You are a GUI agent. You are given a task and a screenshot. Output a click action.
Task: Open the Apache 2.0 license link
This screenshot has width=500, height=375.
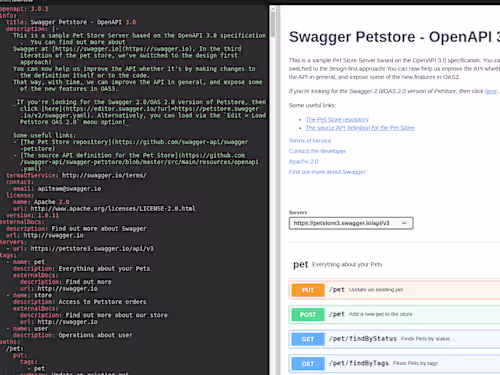[304, 161]
